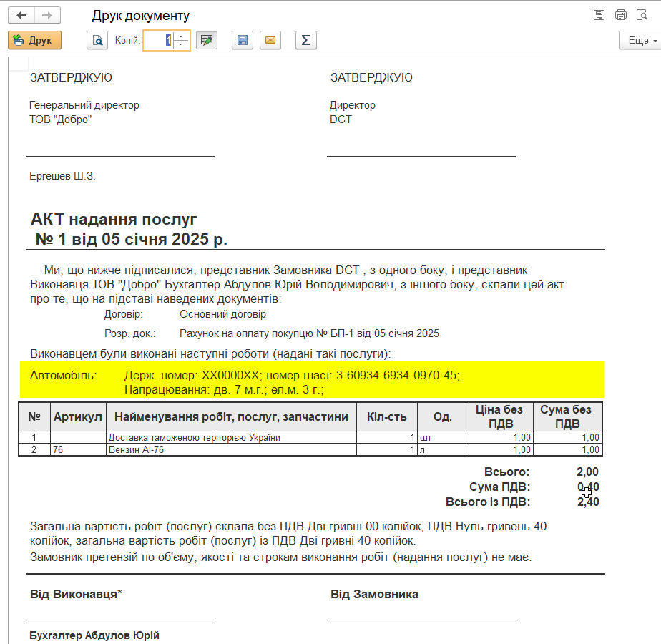This screenshot has width=661, height=644.
Task: Click the Сума без ПДВ column header
Action: (567, 416)
